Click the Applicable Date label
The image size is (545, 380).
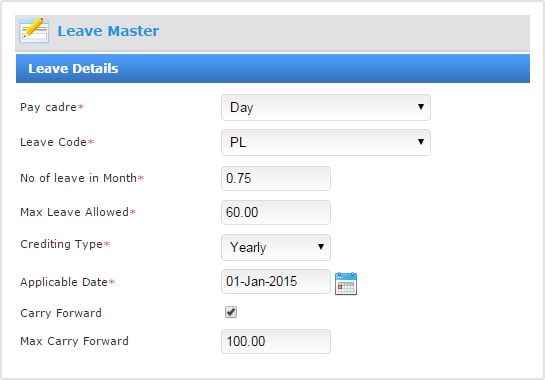[x=67, y=282]
